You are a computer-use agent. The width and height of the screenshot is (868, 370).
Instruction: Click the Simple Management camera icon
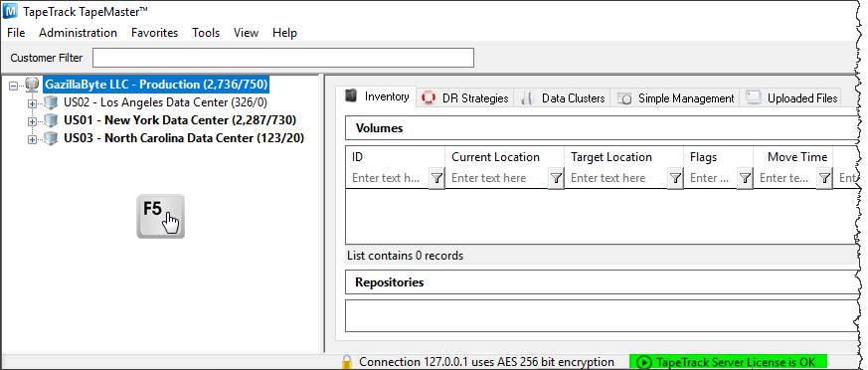click(624, 98)
